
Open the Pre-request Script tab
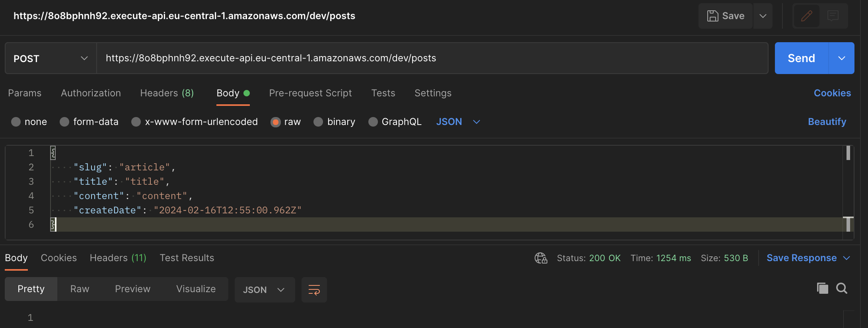click(x=311, y=93)
